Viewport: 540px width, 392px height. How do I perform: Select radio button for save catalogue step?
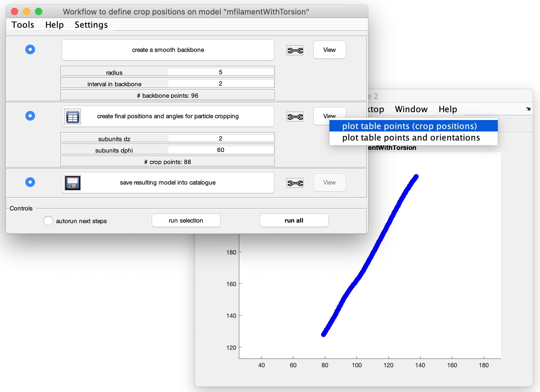30,182
